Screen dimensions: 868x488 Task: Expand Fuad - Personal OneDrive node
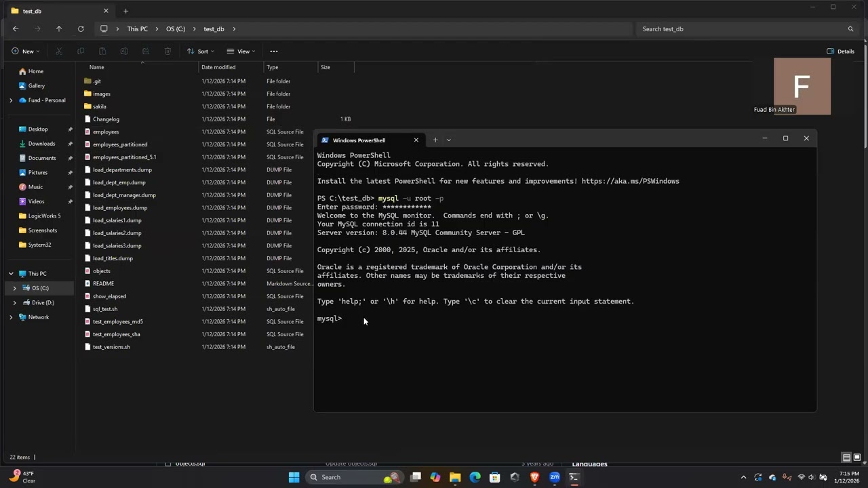coord(11,100)
